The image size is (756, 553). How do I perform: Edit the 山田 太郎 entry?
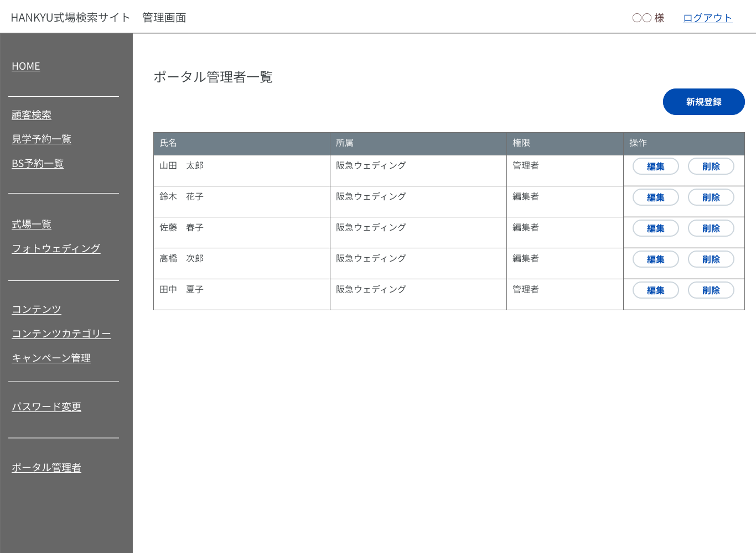pyautogui.click(x=655, y=166)
